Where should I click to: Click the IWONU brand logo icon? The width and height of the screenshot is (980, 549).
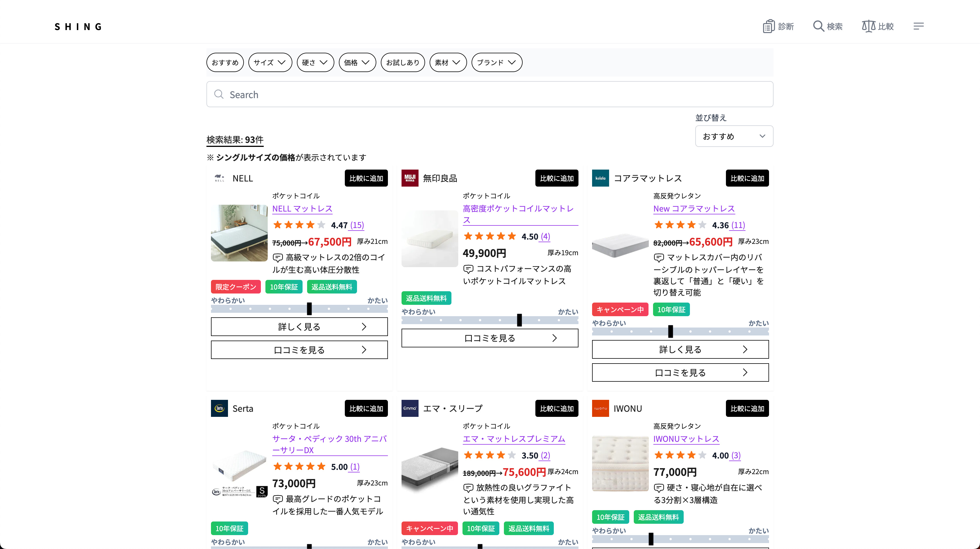click(x=600, y=408)
